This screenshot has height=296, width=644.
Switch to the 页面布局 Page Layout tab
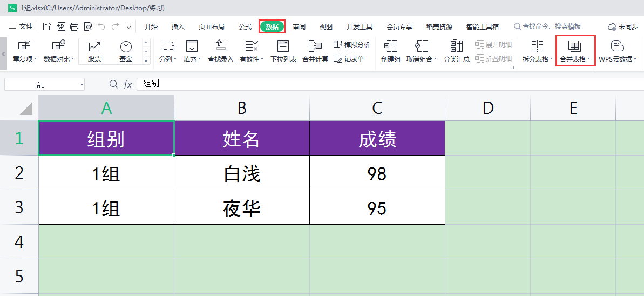[211, 26]
